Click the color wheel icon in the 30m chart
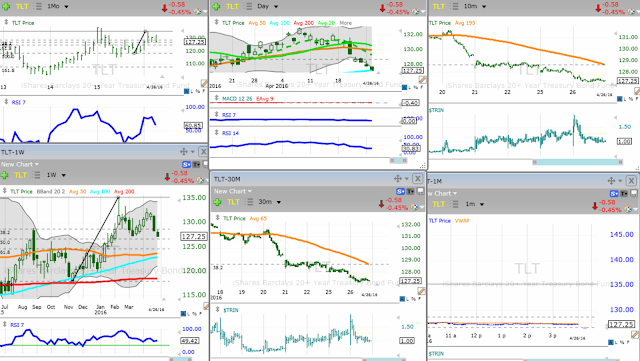The image size is (640, 361). pyautogui.click(x=415, y=207)
